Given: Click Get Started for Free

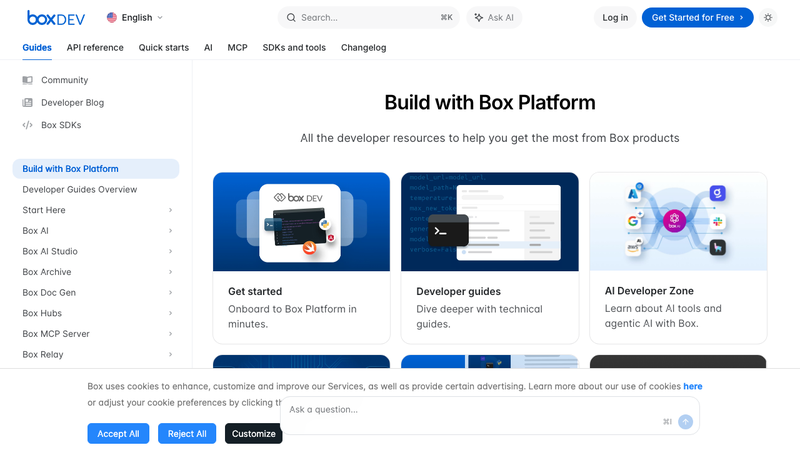Looking at the screenshot, I should click(697, 17).
